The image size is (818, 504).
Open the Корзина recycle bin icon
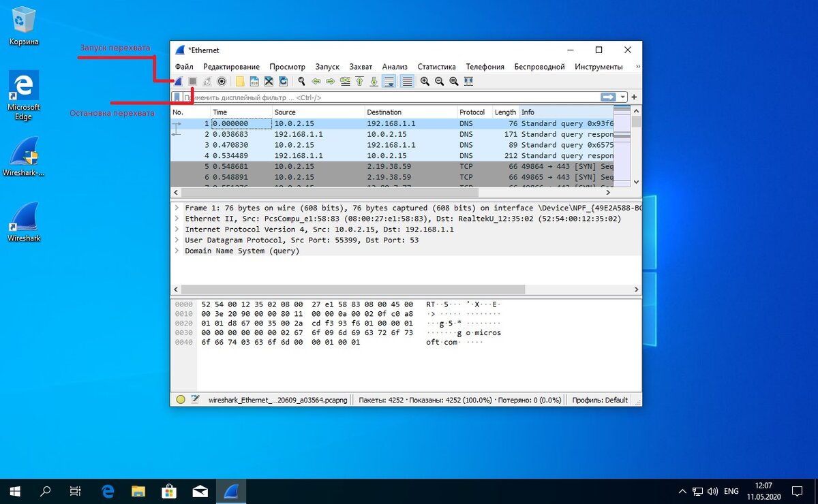[24, 26]
